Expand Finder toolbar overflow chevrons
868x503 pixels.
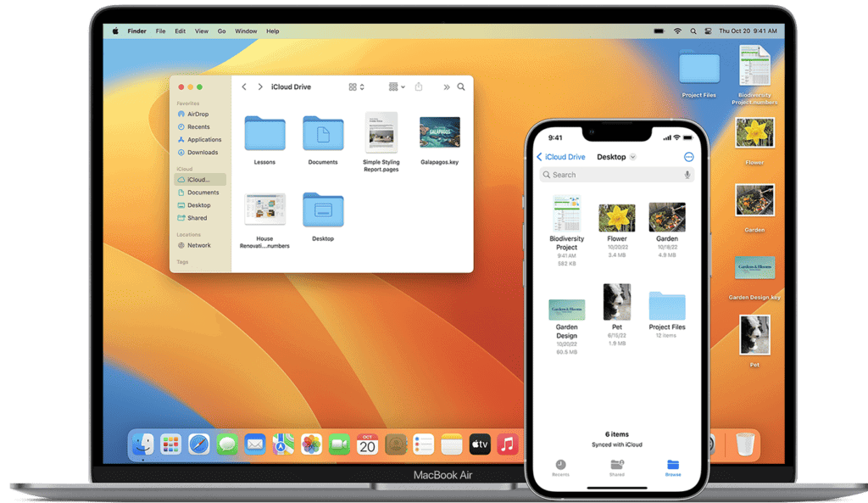(446, 87)
